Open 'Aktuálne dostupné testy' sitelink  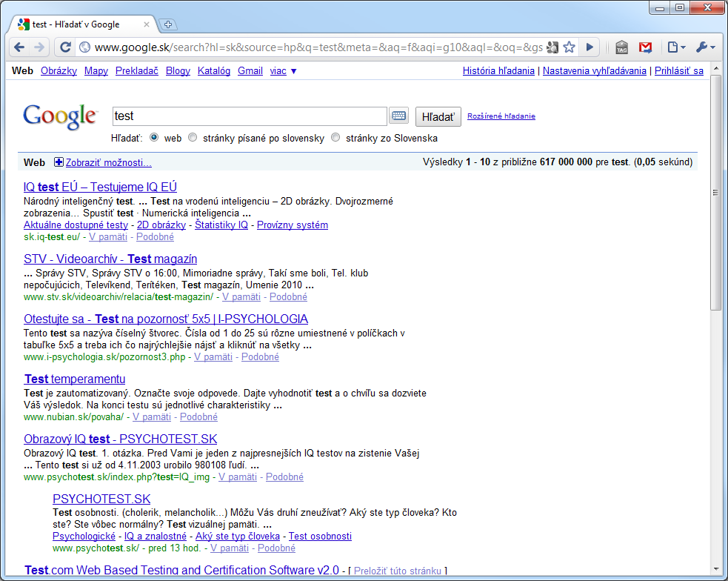pos(76,225)
